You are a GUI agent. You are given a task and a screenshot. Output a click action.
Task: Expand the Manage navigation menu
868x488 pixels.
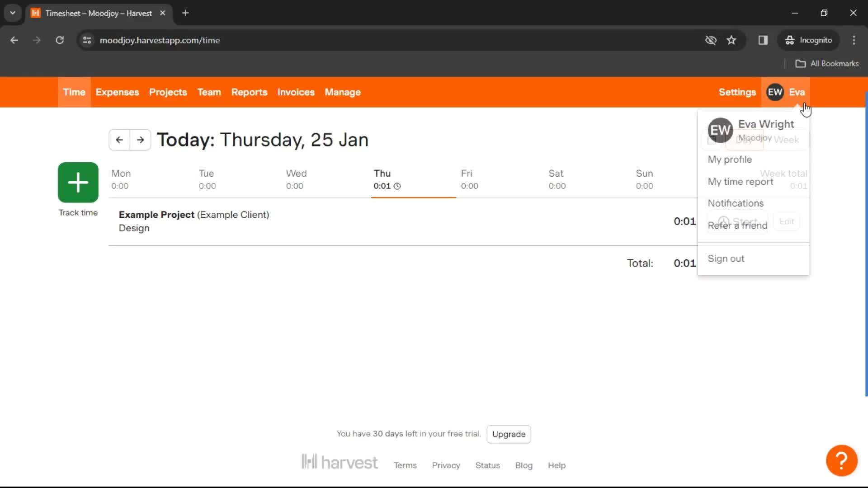click(343, 92)
